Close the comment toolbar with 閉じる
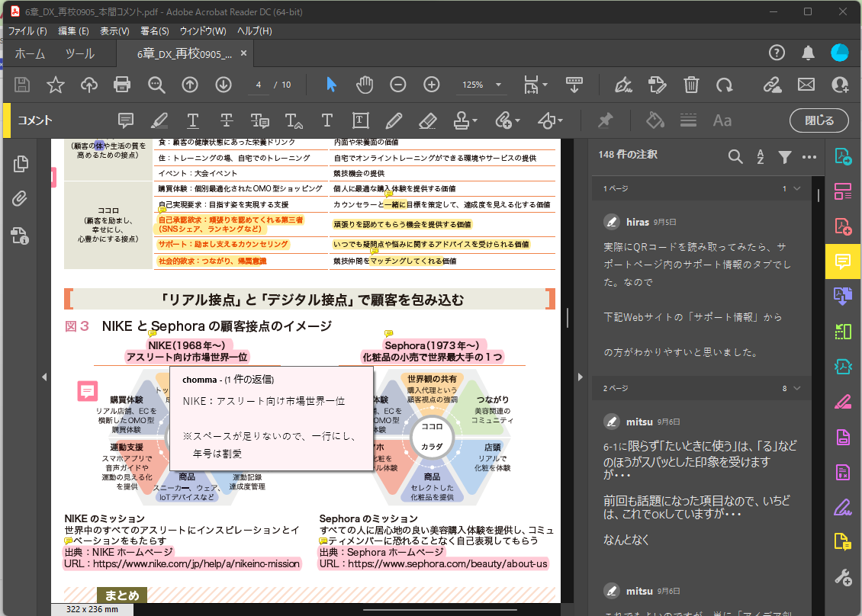The image size is (862, 616). coord(819,120)
